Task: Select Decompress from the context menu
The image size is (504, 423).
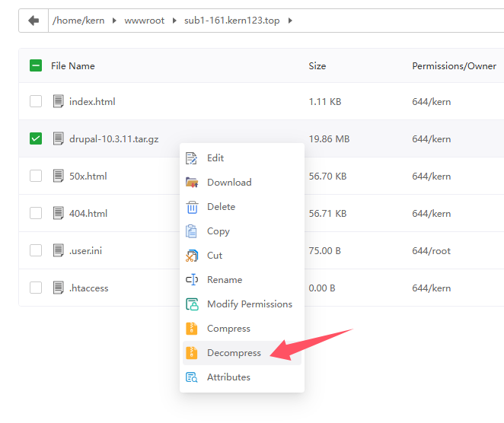Action: [234, 353]
